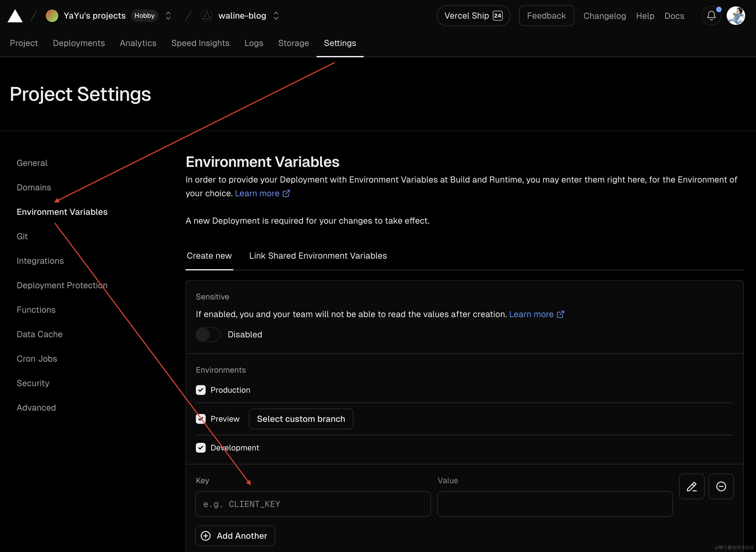
Task: Click the pencil edit icon beside Value
Action: pyautogui.click(x=691, y=486)
